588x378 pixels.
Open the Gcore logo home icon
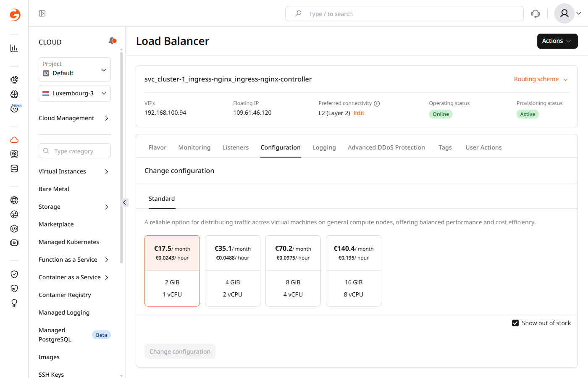click(x=15, y=15)
